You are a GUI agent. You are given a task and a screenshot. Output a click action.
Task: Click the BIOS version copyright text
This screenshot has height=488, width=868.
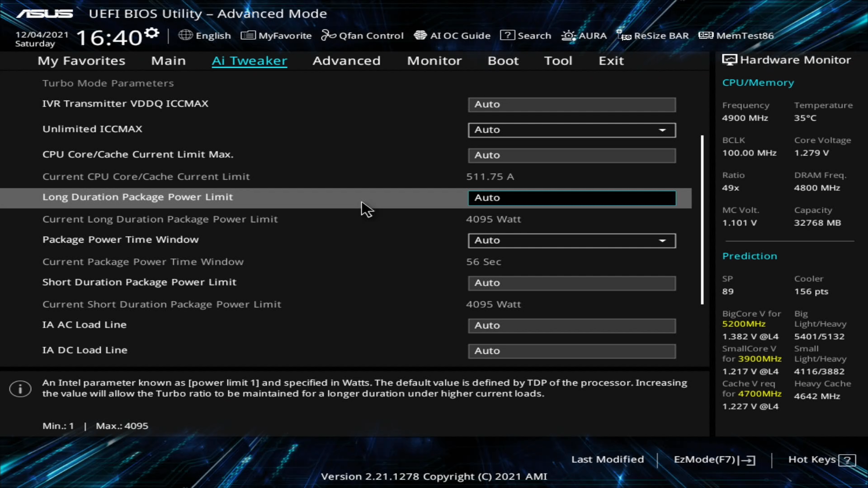[x=434, y=477]
